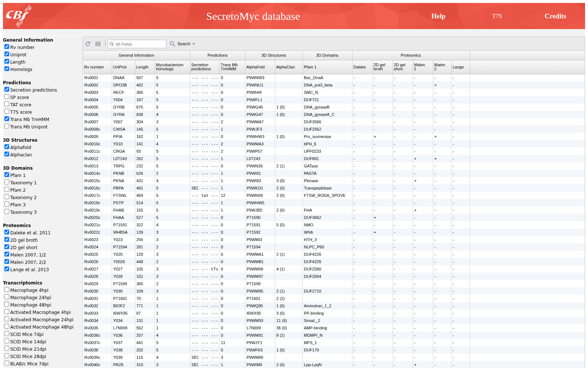
Task: Uncheck the Uniprot checkbox
Action: 7,54
